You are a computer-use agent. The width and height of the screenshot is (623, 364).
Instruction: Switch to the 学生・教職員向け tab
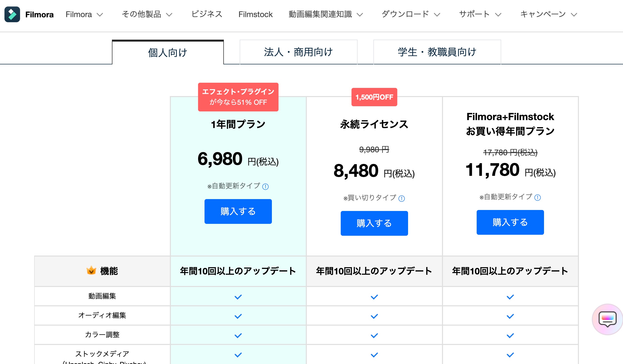[x=437, y=52]
